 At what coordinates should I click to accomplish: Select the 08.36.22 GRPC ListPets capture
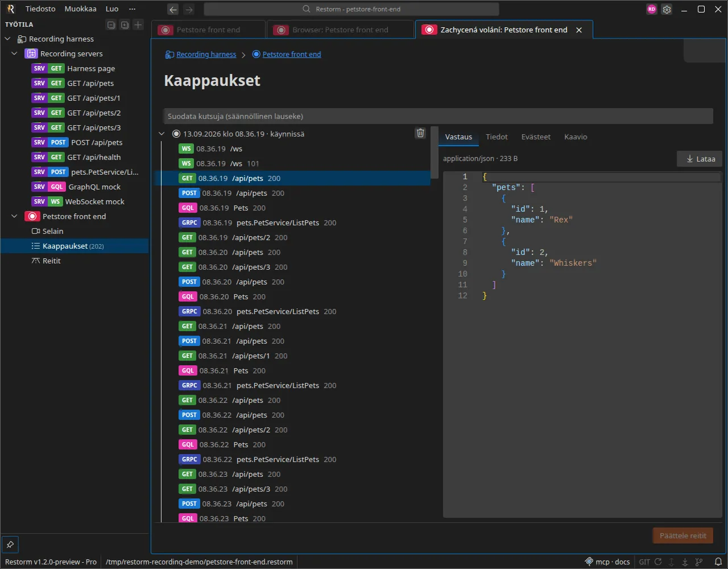coord(292,459)
